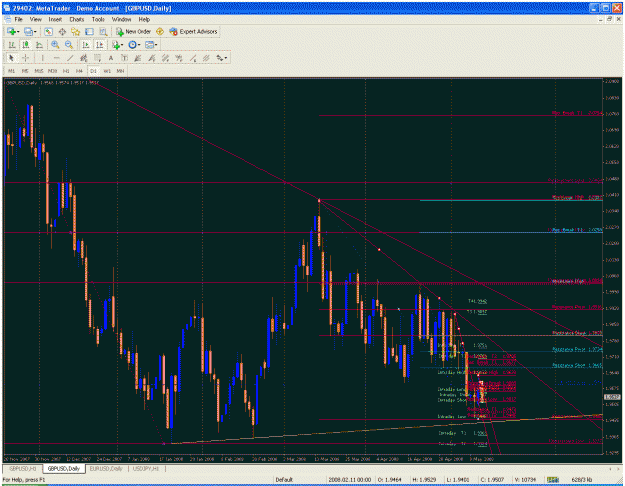Viewport: 625px width, 486px height.
Task: Switch to M5 timeframe
Action: [25, 71]
